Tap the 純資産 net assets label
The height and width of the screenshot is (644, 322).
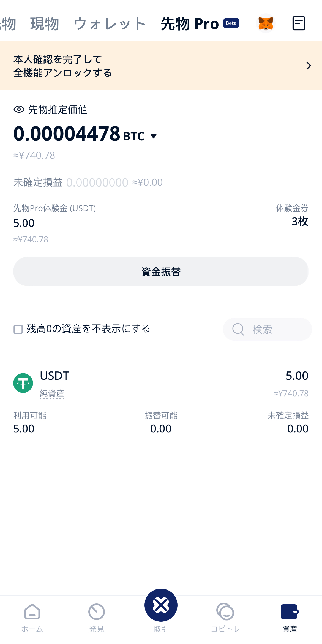point(52,393)
